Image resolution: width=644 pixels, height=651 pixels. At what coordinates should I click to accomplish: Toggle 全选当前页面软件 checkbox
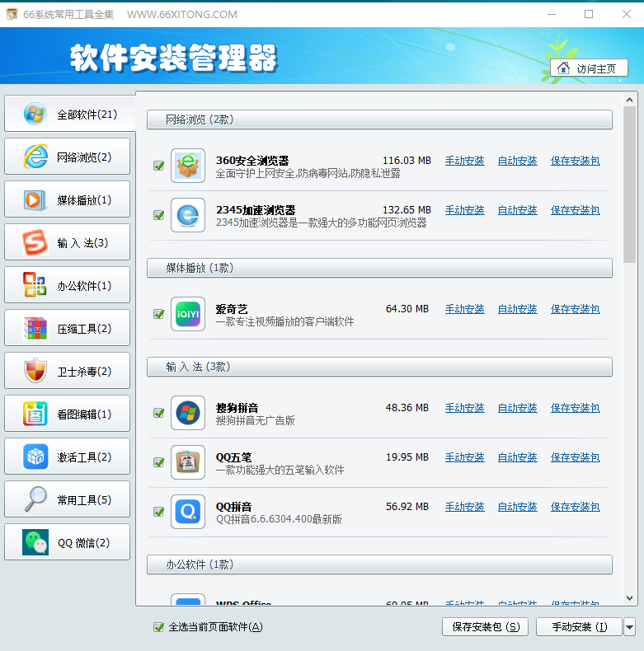[x=158, y=627]
